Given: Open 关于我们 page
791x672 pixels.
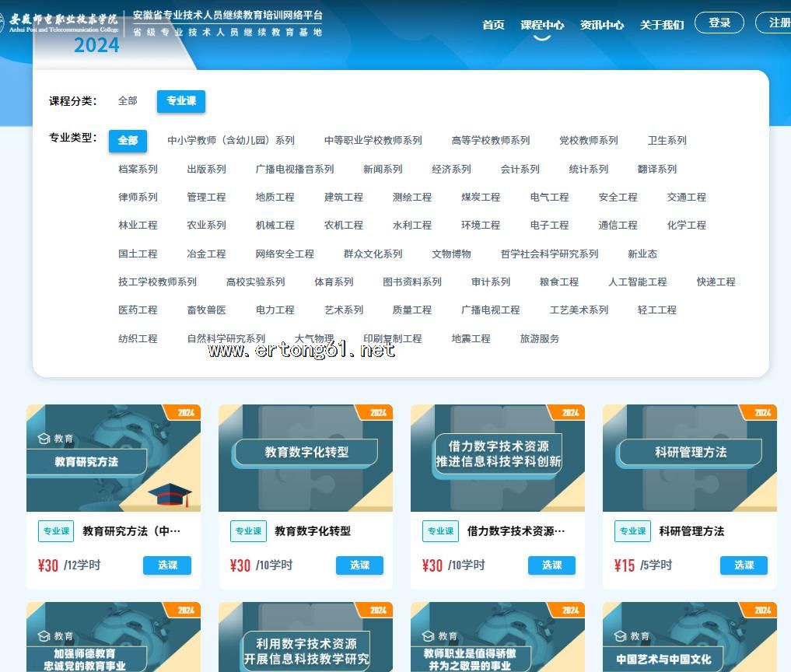Looking at the screenshot, I should click(661, 25).
